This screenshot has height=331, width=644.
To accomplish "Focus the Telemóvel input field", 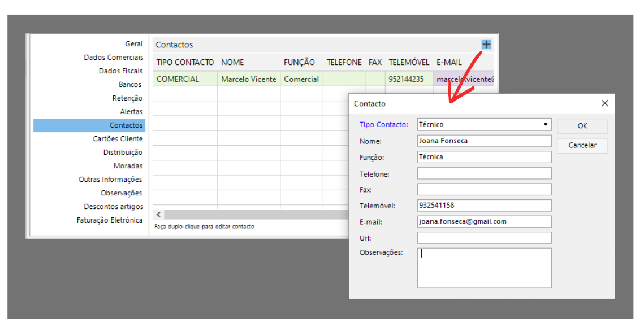I will [x=484, y=206].
